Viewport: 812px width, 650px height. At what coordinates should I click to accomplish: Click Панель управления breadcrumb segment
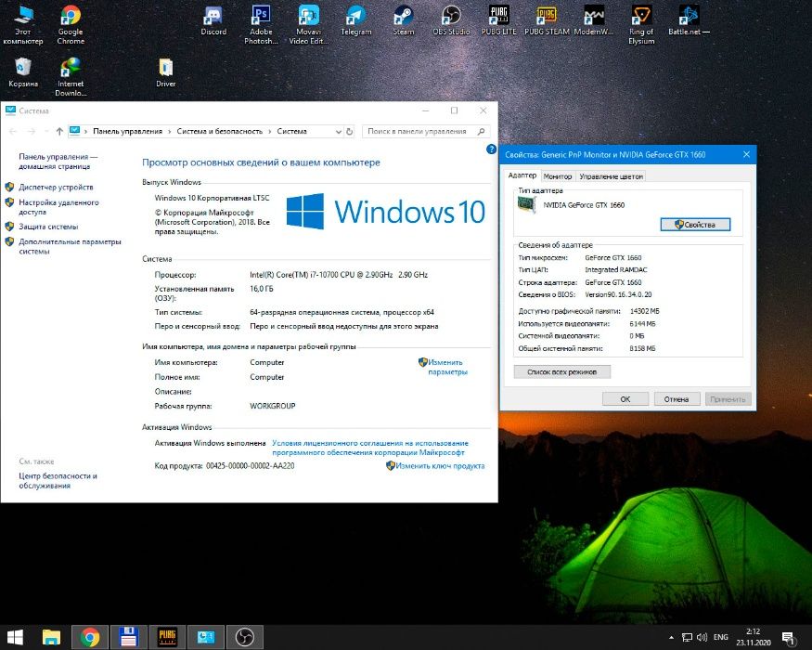click(127, 132)
